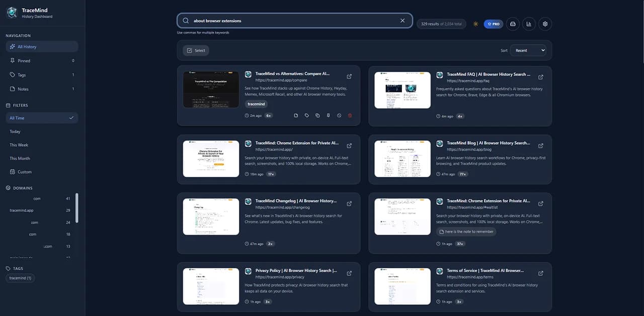This screenshot has height=316, width=644.
Task: Click the '2m ago' timestamp
Action: click(x=256, y=116)
